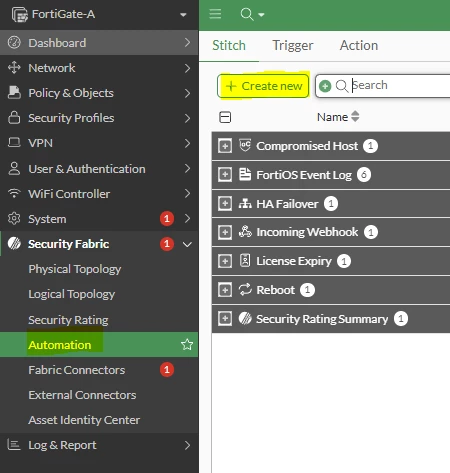This screenshot has width=450, height=473.
Task: Expand the Network menu chevron
Action: pos(187,68)
